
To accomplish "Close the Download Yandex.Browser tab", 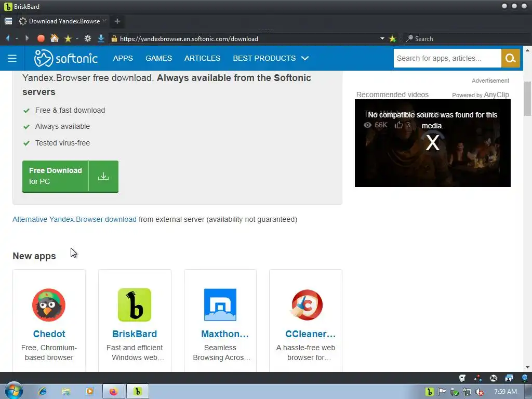I will tap(104, 21).
